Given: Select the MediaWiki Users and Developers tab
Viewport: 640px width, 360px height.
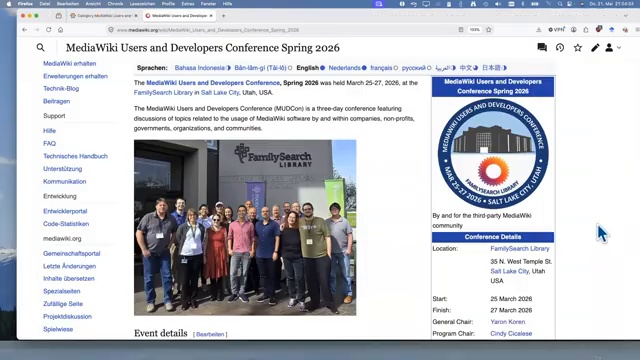Looking at the screenshot, I should tap(179, 16).
